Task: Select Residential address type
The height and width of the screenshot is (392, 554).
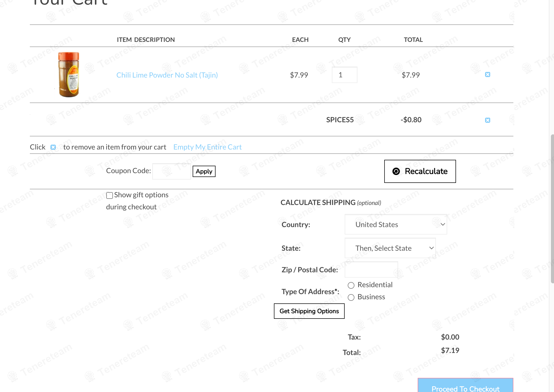Action: pos(351,285)
